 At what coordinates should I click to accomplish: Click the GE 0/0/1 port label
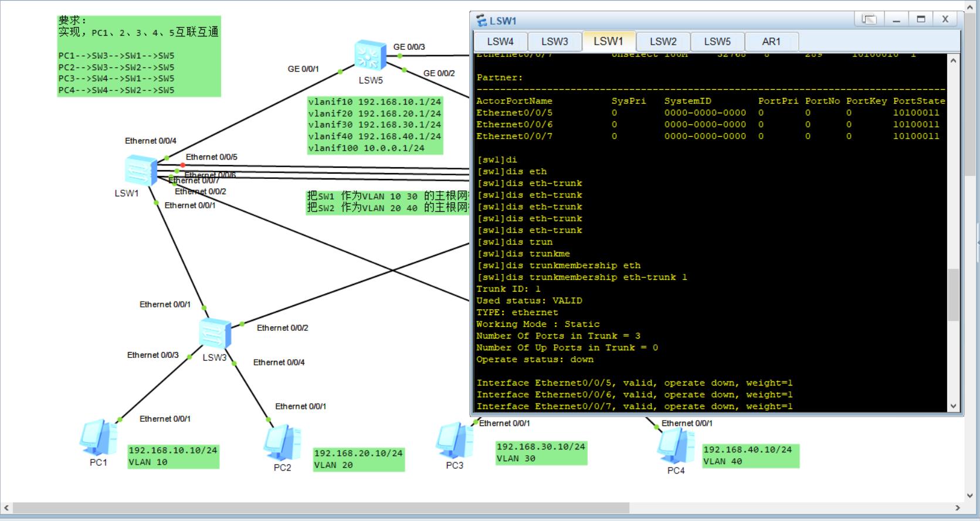303,69
